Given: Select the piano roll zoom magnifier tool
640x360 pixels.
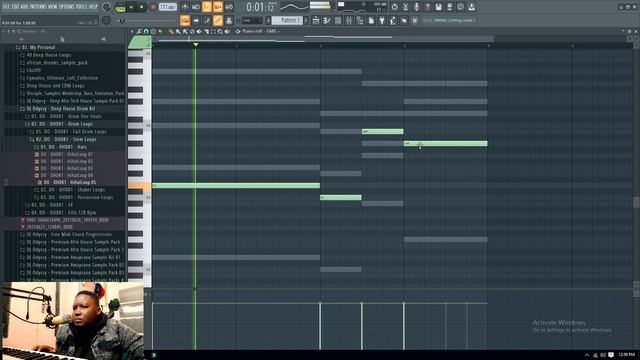Looking at the screenshot, I should 220,31.
